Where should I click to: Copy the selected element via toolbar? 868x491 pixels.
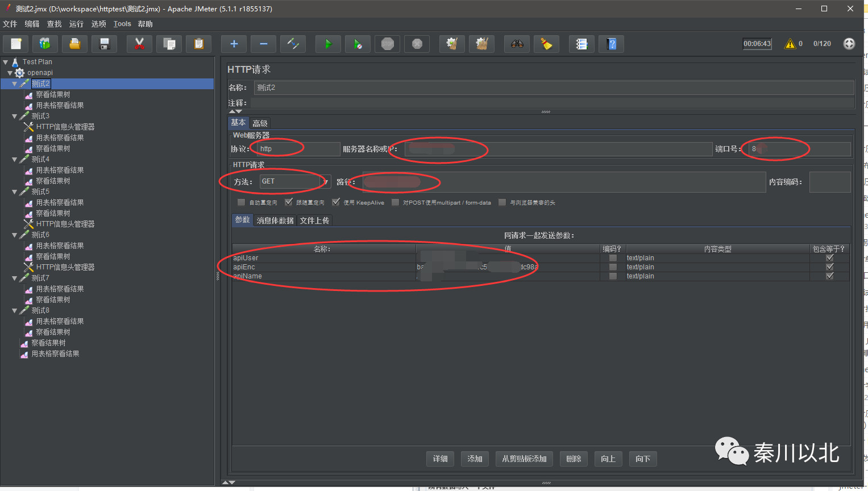tap(169, 44)
